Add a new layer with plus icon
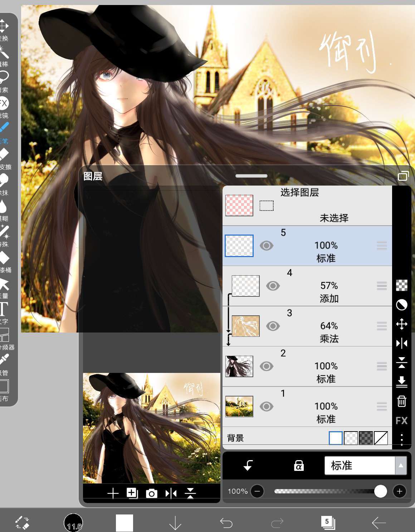This screenshot has width=415, height=532. (113, 493)
